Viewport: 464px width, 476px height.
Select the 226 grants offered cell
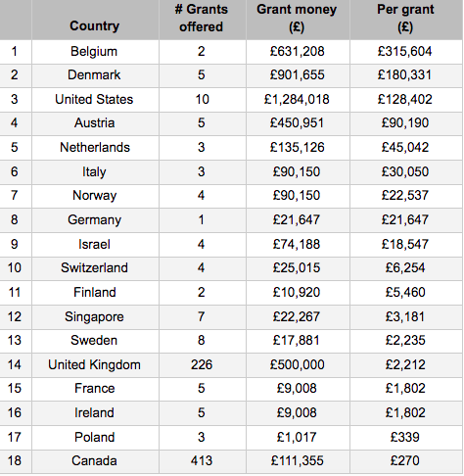point(203,365)
